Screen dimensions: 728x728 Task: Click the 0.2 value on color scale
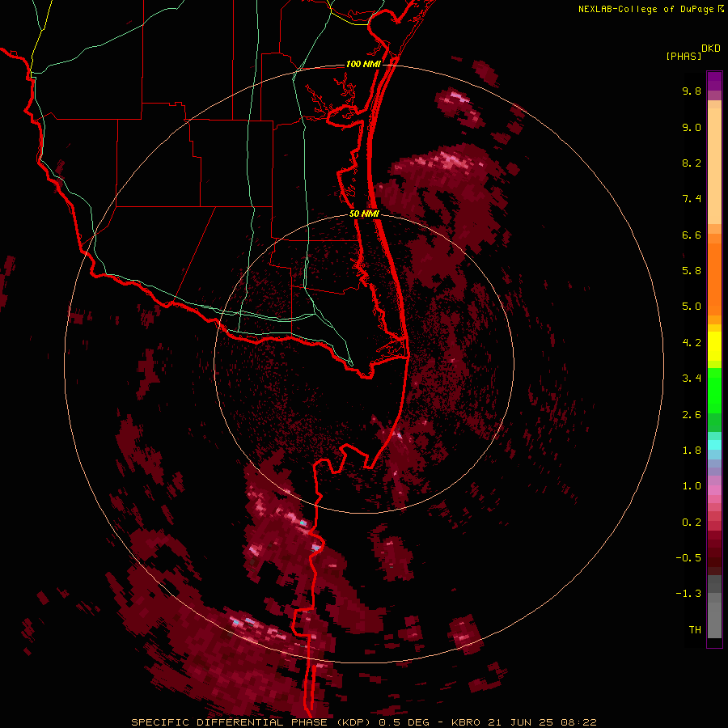(692, 523)
